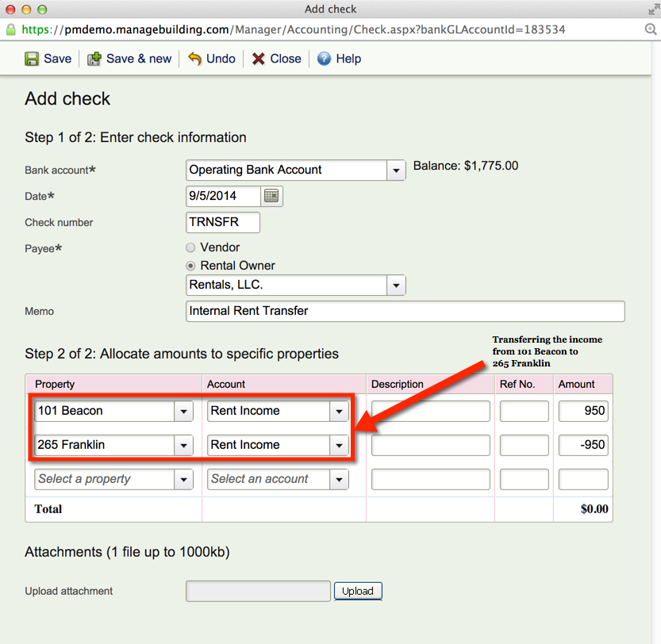Click the Save floppy disk icon

point(32,59)
